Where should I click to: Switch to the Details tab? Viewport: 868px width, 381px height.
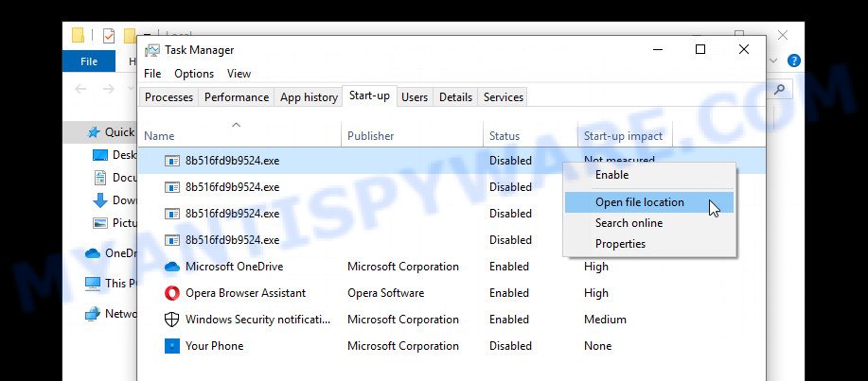(x=455, y=97)
